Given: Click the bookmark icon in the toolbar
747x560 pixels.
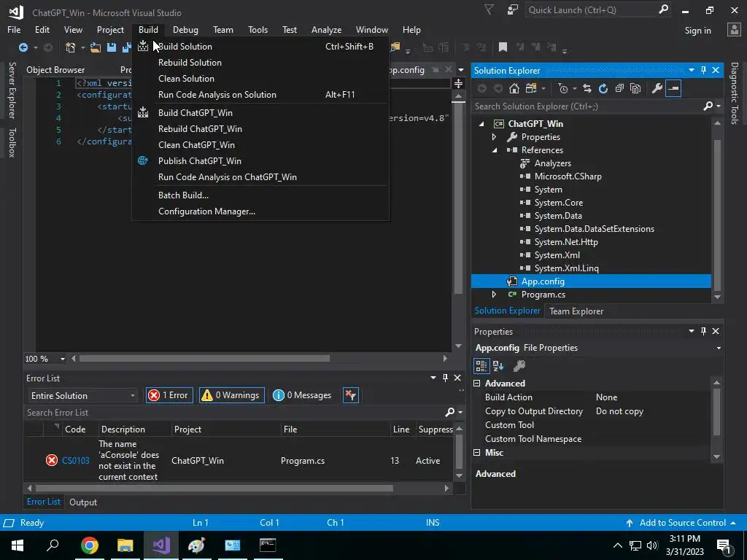Looking at the screenshot, I should pyautogui.click(x=503, y=47).
